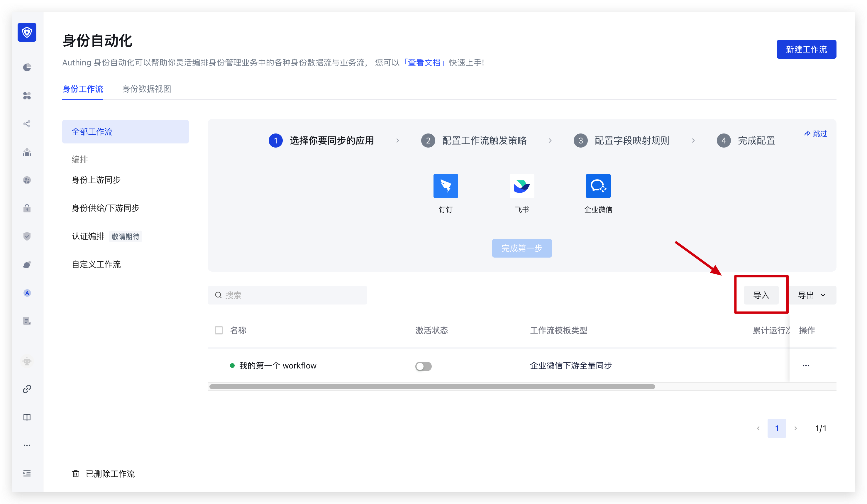Open the 查看文档 documentation link
The width and height of the screenshot is (867, 504).
(425, 62)
